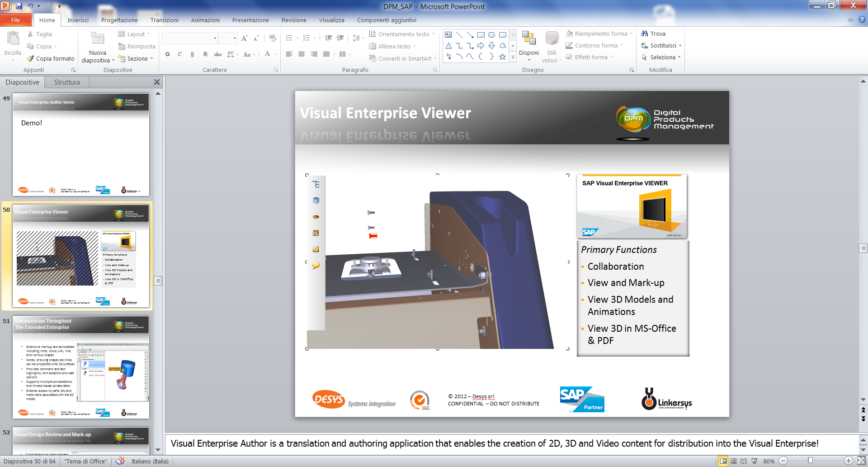
Task: Open Disponi arrange dropdown
Action: (529, 46)
